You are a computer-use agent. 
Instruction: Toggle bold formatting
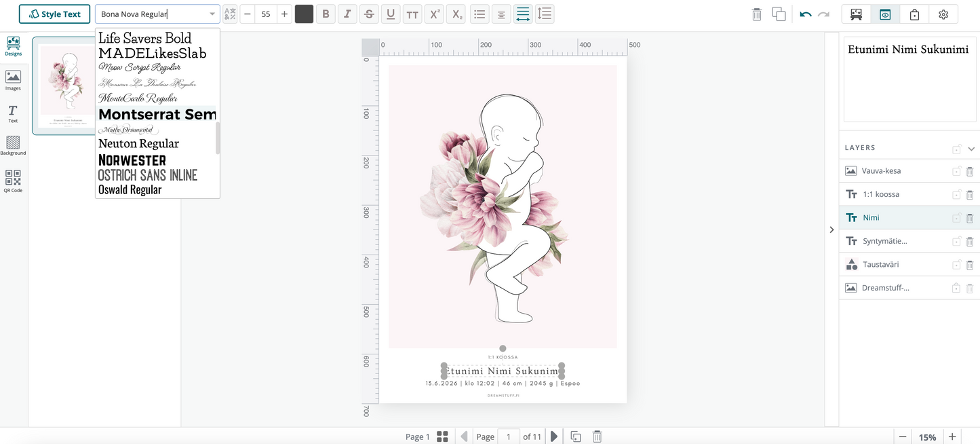[326, 14]
